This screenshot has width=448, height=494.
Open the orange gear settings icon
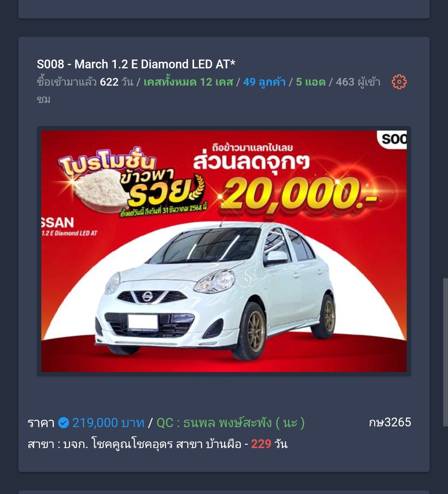point(399,82)
